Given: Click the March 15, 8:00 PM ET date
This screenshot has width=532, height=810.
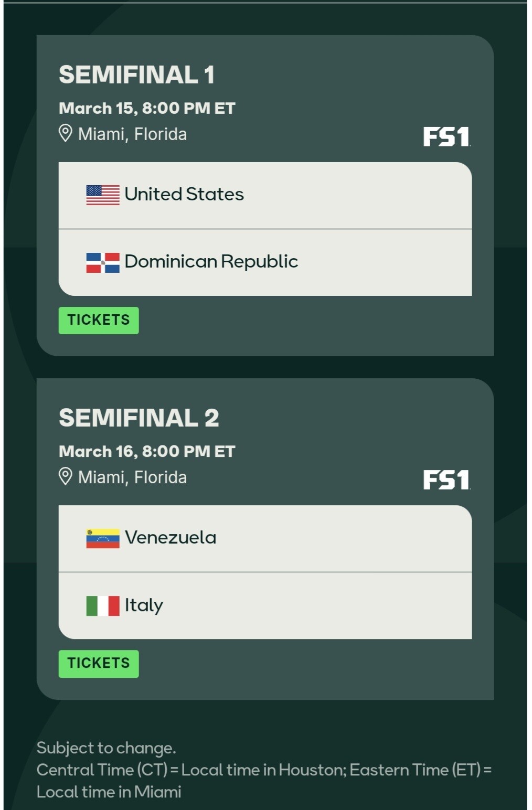Looking at the screenshot, I should tap(147, 108).
